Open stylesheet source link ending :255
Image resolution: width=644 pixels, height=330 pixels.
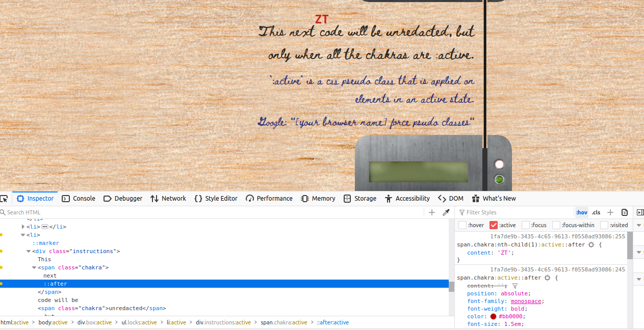(557, 237)
